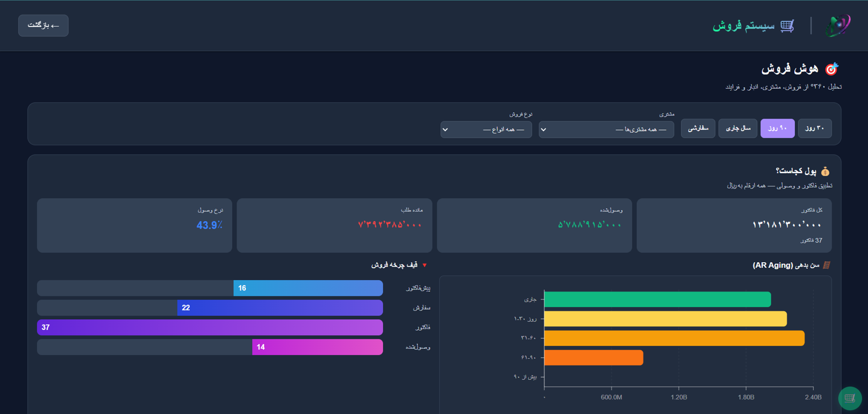Click the بیش از ۹۰ axis label

click(x=525, y=377)
